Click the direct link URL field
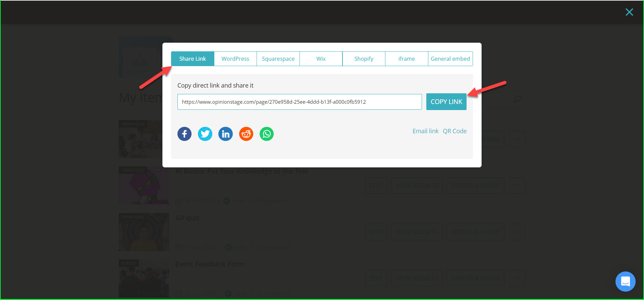644x300 pixels. 299,102
